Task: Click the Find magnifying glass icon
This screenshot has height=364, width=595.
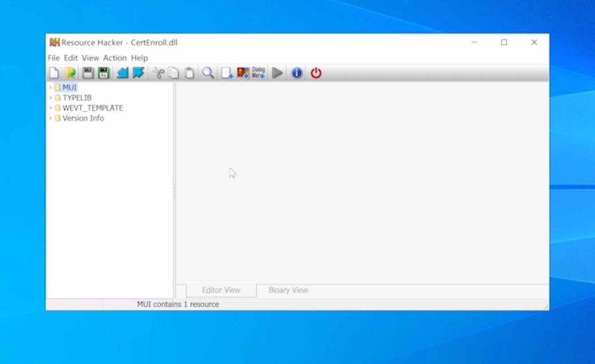Action: pos(208,73)
